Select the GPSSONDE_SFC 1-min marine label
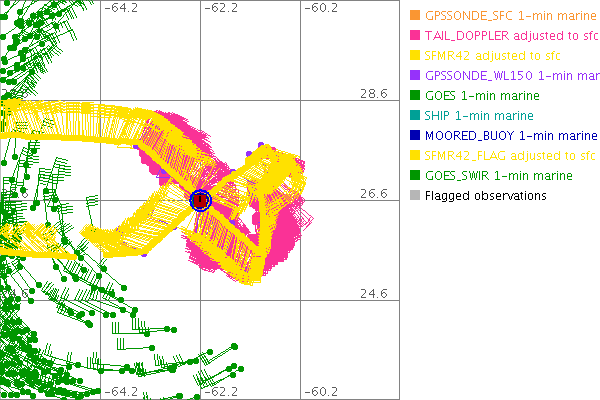 504,15
